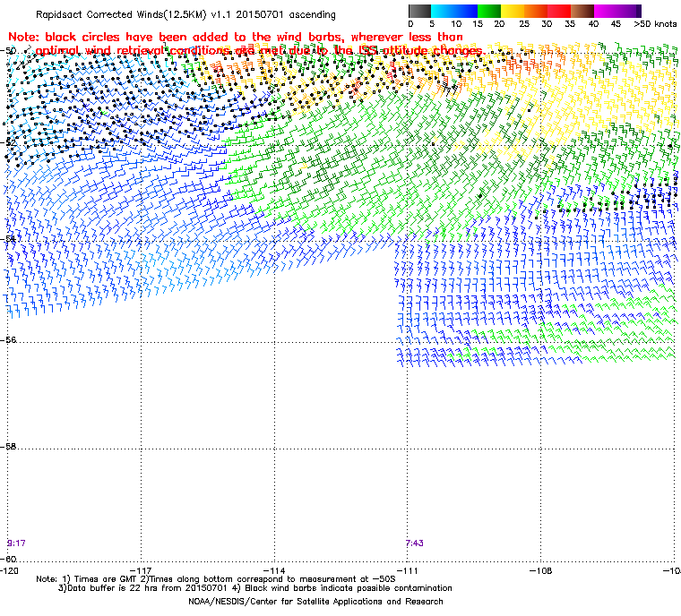Viewport: 681px width, 616px height.
Task: Click the '-54' latitude axis label
Action: (x=9, y=238)
